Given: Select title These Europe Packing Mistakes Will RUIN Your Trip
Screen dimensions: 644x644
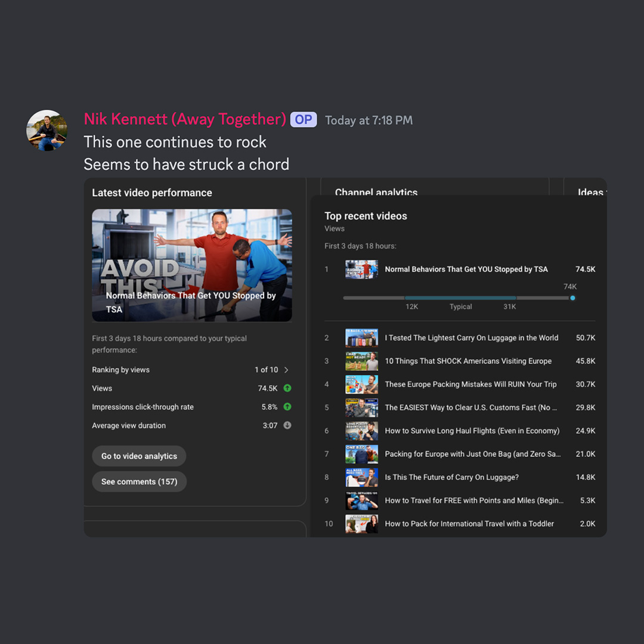Looking at the screenshot, I should coord(470,385).
